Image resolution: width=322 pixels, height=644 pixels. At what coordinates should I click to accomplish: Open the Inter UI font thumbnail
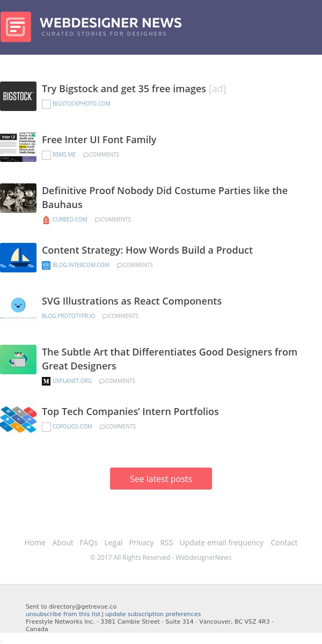coord(18,147)
